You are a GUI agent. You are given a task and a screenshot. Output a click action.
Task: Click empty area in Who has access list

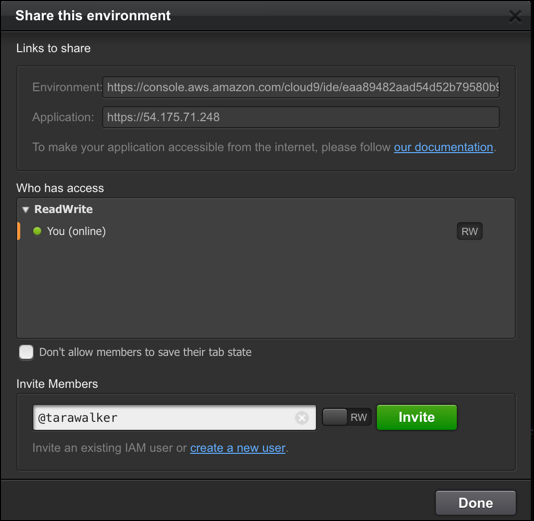[x=266, y=289]
